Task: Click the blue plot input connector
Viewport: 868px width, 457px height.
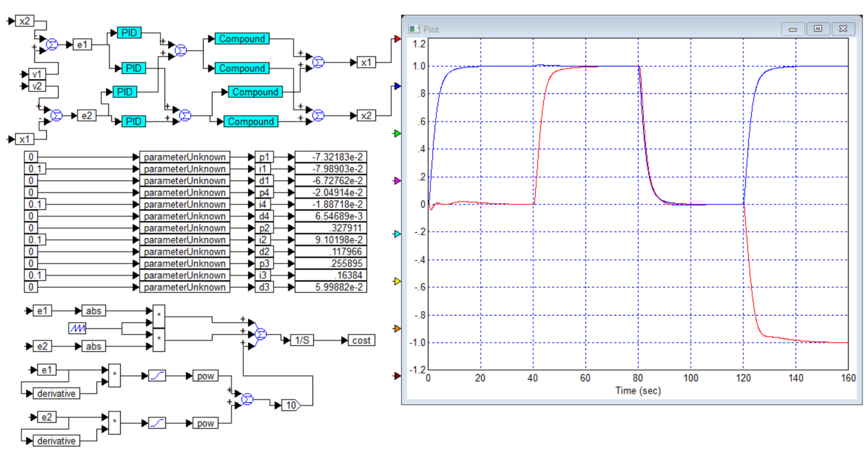Action: tap(397, 86)
